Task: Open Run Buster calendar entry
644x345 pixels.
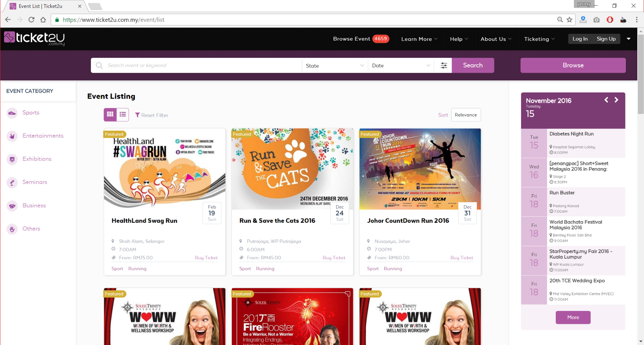Action: coord(573,202)
